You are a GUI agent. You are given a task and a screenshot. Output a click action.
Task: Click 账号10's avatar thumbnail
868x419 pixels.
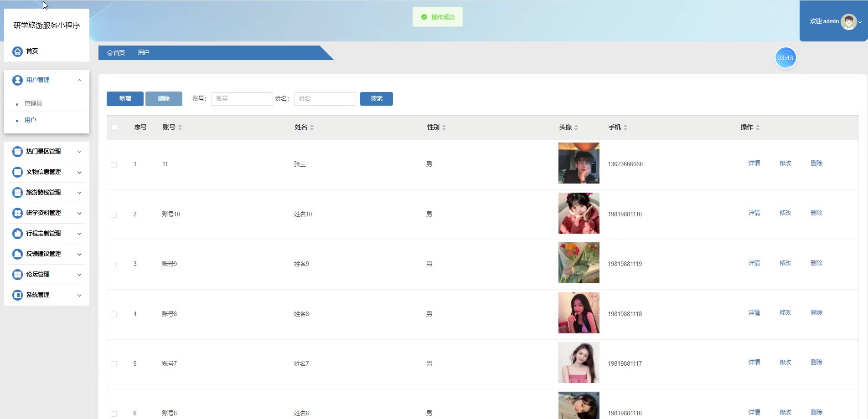point(579,213)
